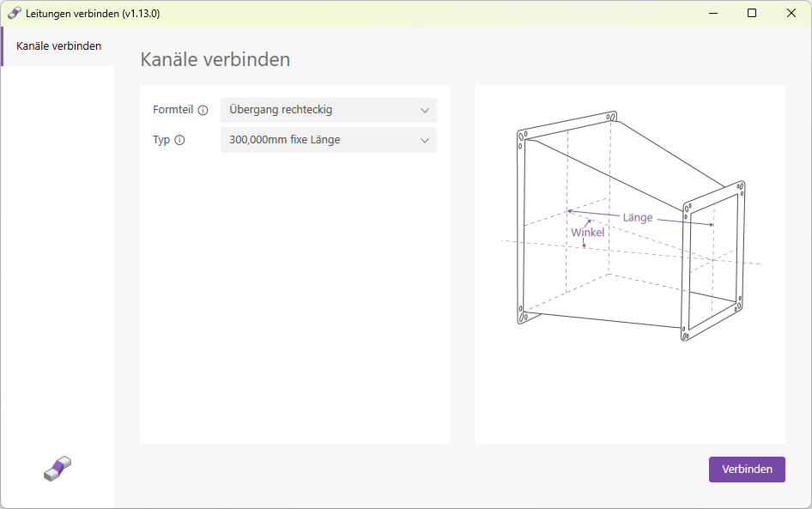Select the Kanäle verbinden sidebar tab
The image size is (812, 509).
tap(58, 46)
